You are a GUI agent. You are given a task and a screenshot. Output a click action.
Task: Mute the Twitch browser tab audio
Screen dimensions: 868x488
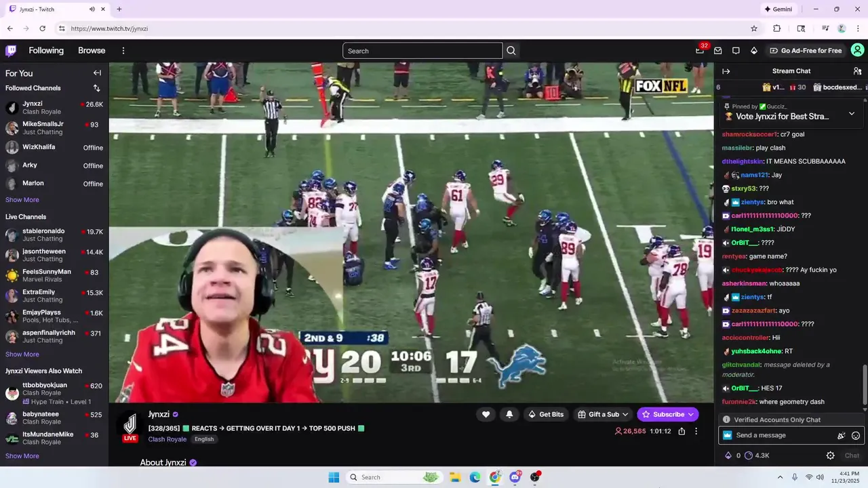pyautogui.click(x=92, y=9)
